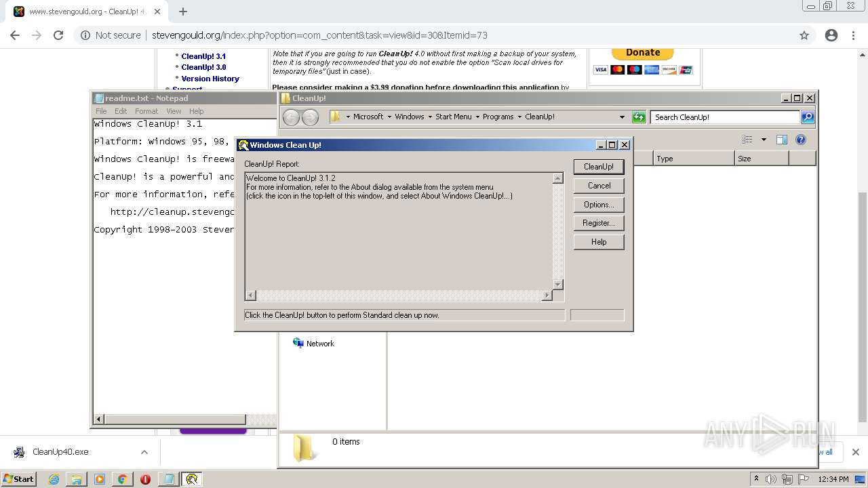868x488 pixels.
Task: Click the volume speaker tray icon
Action: pyautogui.click(x=771, y=479)
